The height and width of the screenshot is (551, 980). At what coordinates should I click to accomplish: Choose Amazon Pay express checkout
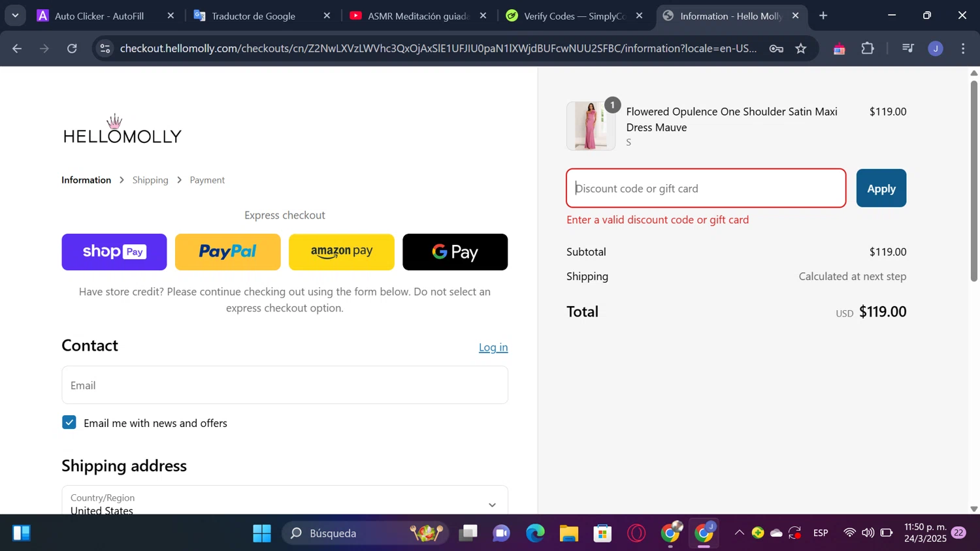click(x=342, y=252)
